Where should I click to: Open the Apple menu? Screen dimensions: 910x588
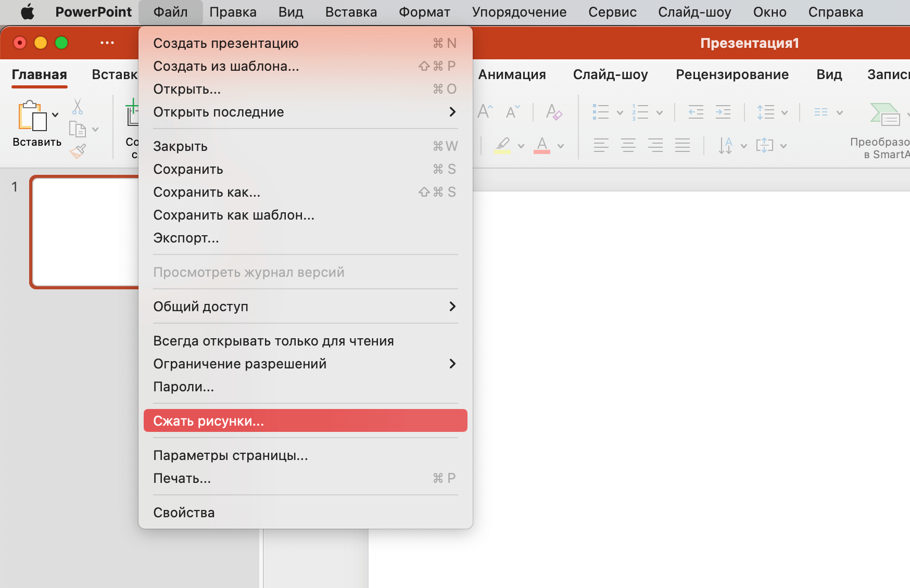click(27, 12)
